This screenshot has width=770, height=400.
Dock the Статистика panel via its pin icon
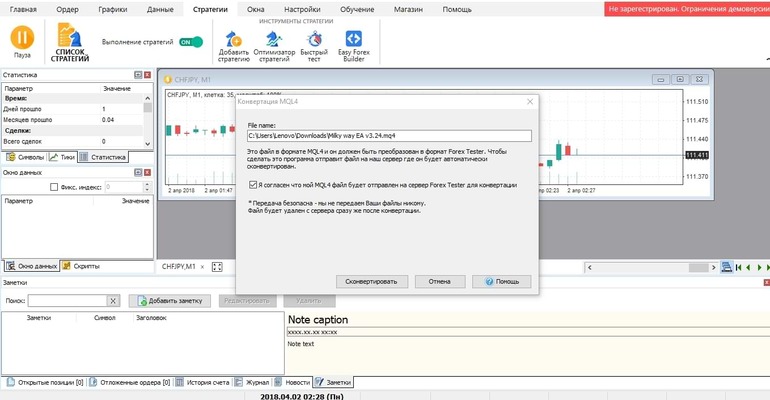138,75
